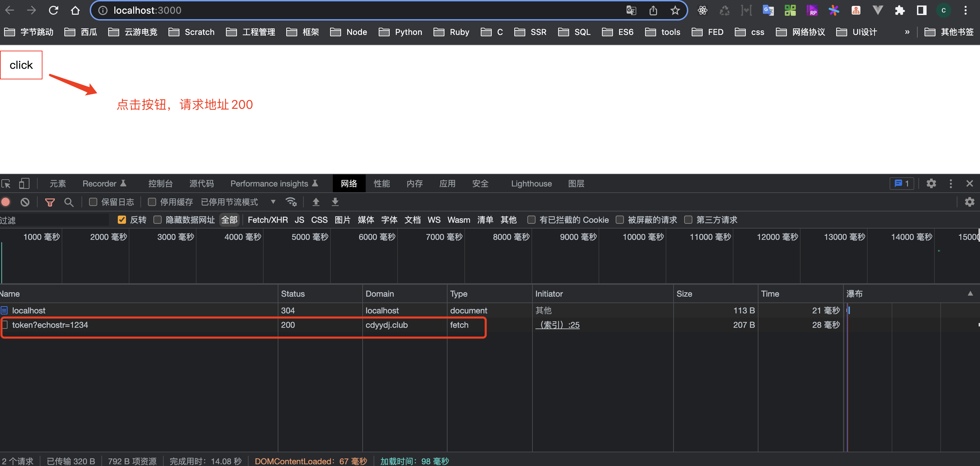Clear the network log
This screenshot has height=466, width=980.
point(25,202)
